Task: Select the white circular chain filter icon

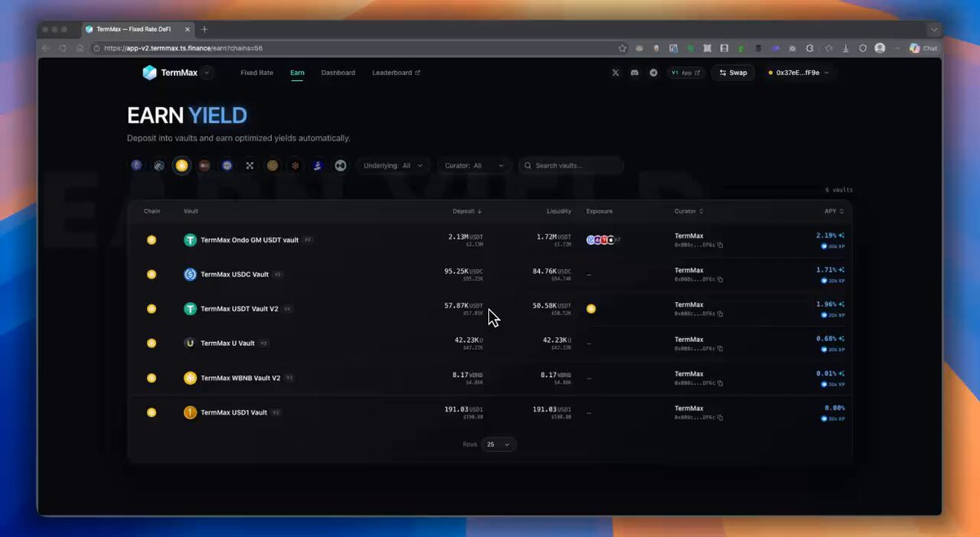Action: tap(341, 166)
